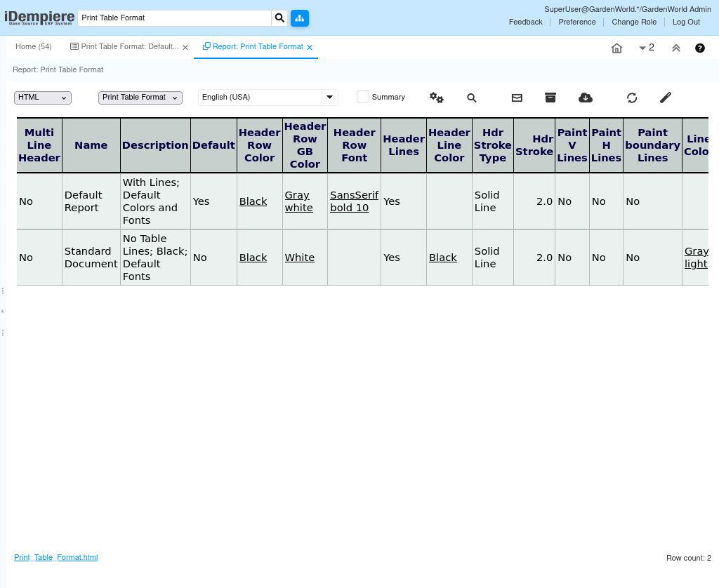Viewport: 719px width, 588px height.
Task: Click the Header Lines column header
Action: pyautogui.click(x=404, y=145)
